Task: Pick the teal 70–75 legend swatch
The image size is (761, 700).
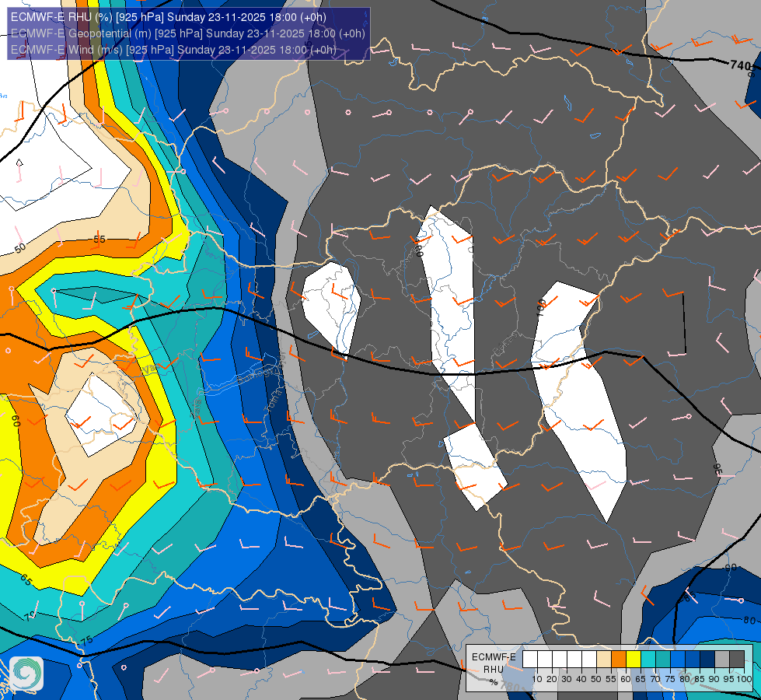Action: coord(663,659)
